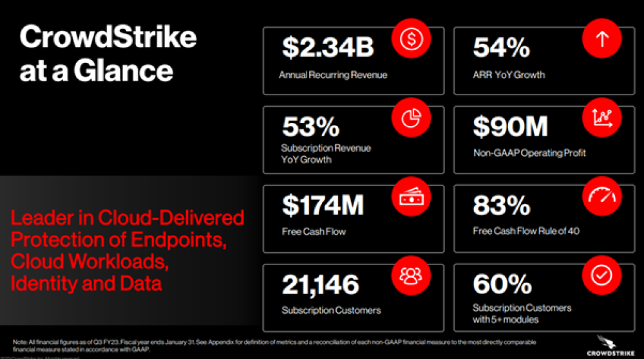Click the "Free Cash Flow" label under $174M
The width and height of the screenshot is (644, 359).
click(x=314, y=232)
